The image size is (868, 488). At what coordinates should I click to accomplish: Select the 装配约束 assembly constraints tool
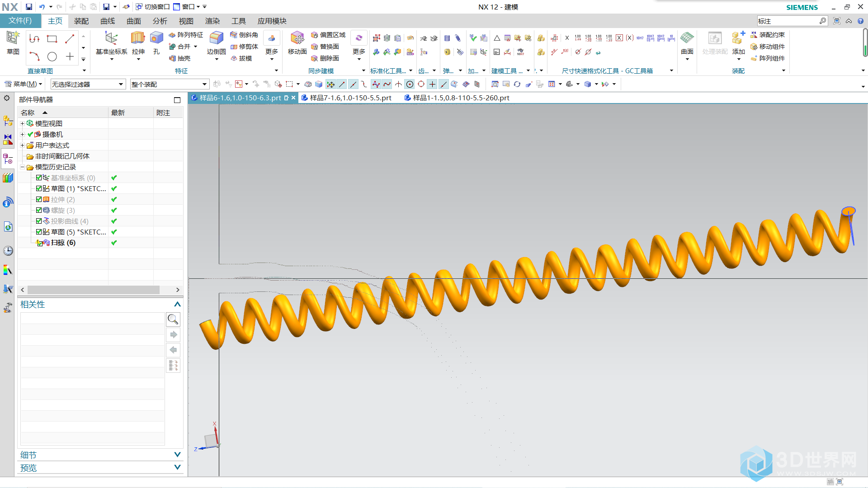767,35
